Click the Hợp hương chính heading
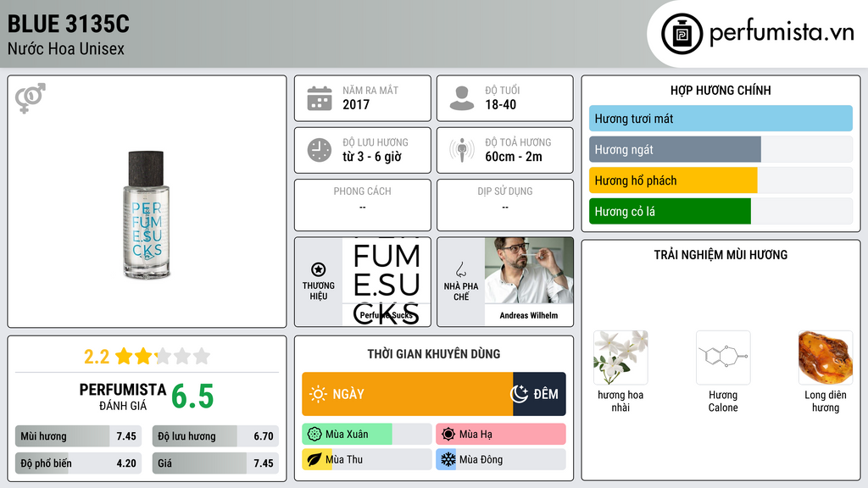Viewport: 868px width, 488px height. (721, 90)
